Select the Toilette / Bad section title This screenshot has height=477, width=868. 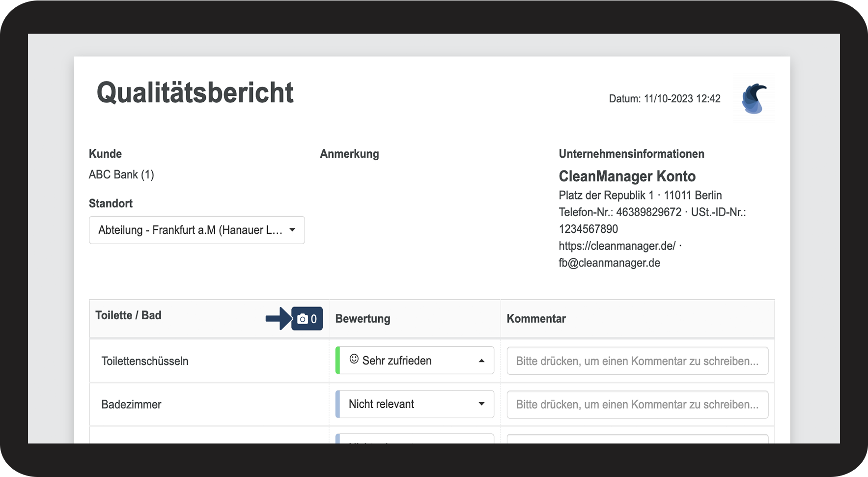tap(128, 315)
